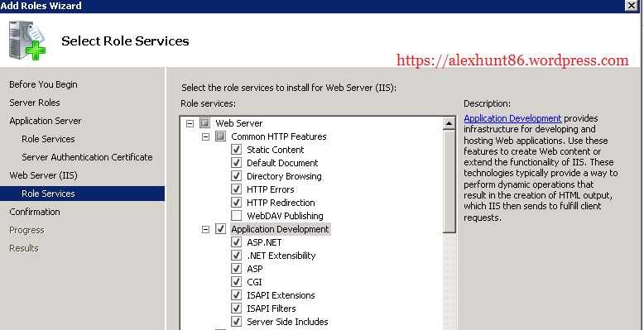
Task: Uncheck the Static Content checkbox
Action: pyautogui.click(x=236, y=150)
